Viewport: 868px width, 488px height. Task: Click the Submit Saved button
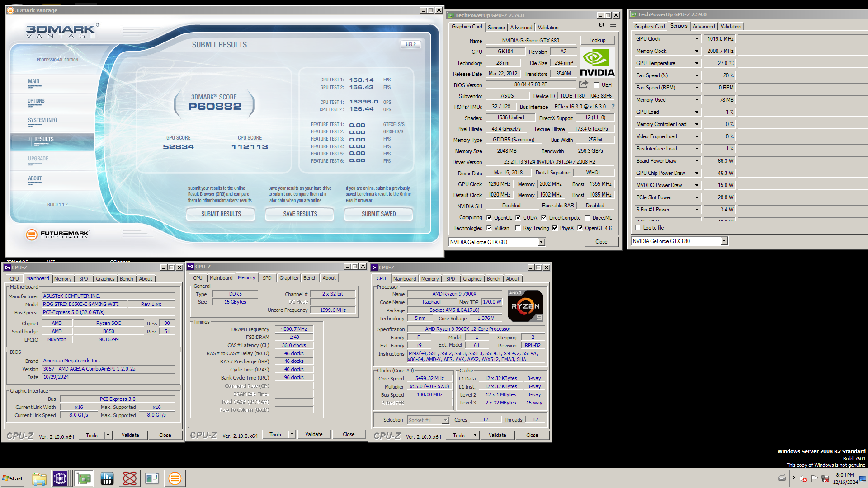coord(378,214)
